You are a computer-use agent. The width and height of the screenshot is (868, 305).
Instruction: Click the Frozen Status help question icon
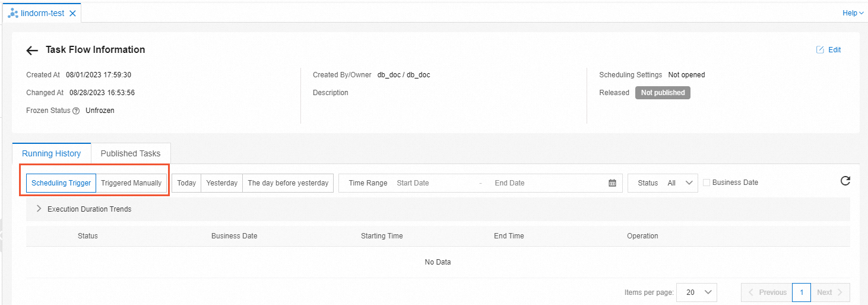point(76,111)
